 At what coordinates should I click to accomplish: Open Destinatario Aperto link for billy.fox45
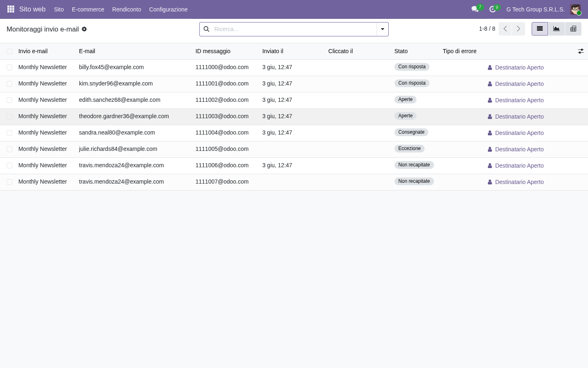(x=519, y=67)
